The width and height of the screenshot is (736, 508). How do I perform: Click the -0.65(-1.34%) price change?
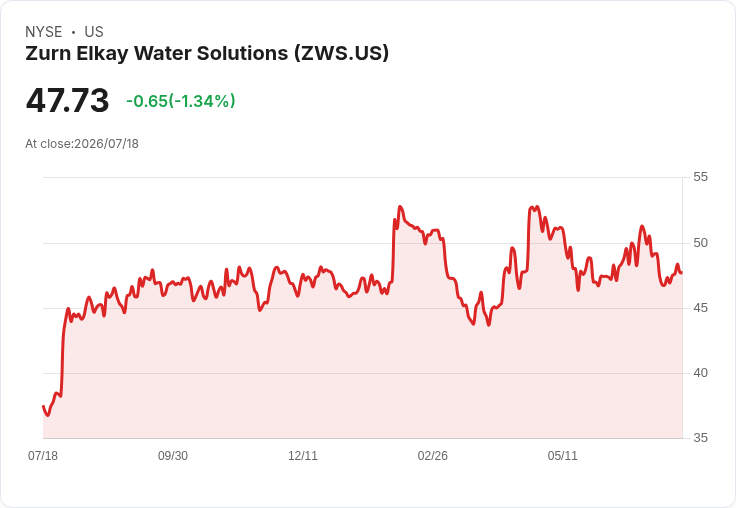181,101
